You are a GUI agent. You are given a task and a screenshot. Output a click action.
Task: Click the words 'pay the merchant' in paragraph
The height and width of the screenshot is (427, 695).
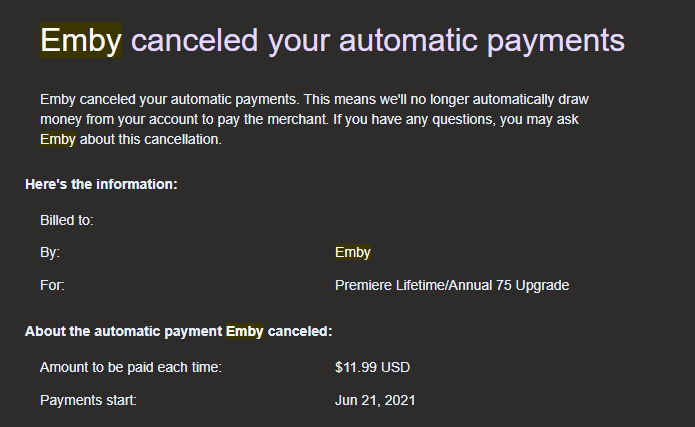click(x=272, y=119)
